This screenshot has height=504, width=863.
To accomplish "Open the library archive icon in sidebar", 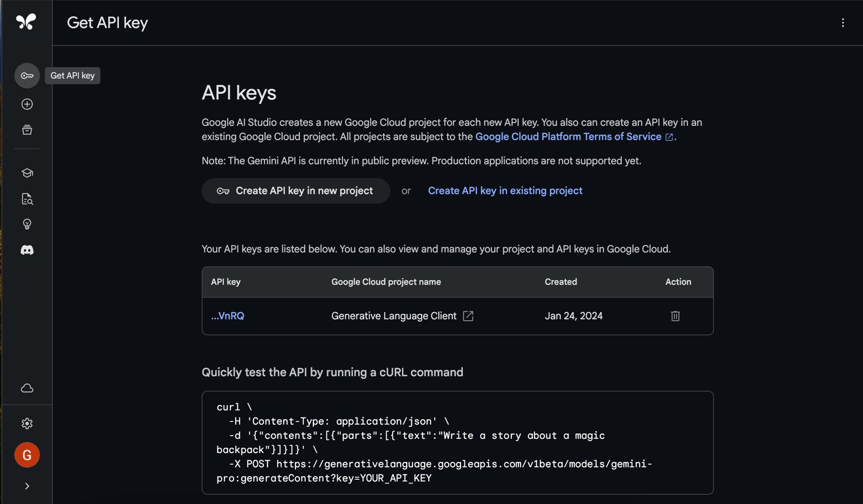I will click(x=27, y=130).
